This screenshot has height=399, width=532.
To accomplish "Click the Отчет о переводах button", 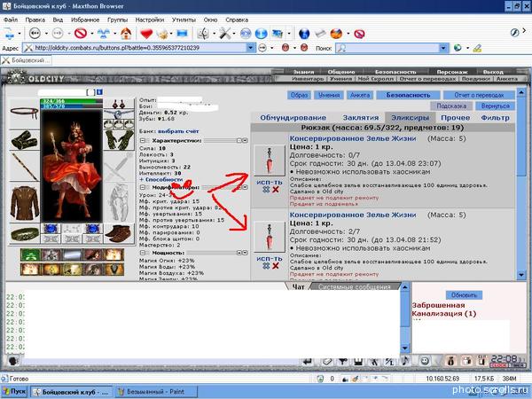I will click(x=479, y=95).
